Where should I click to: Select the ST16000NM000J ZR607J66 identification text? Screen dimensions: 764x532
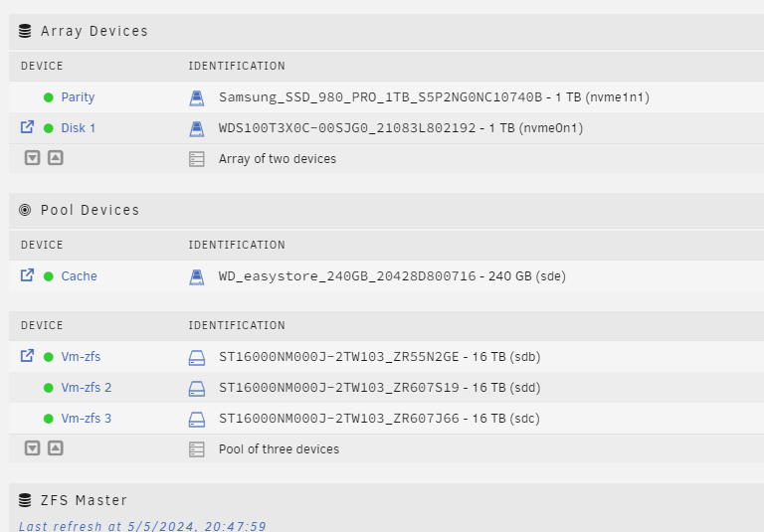[379, 419]
